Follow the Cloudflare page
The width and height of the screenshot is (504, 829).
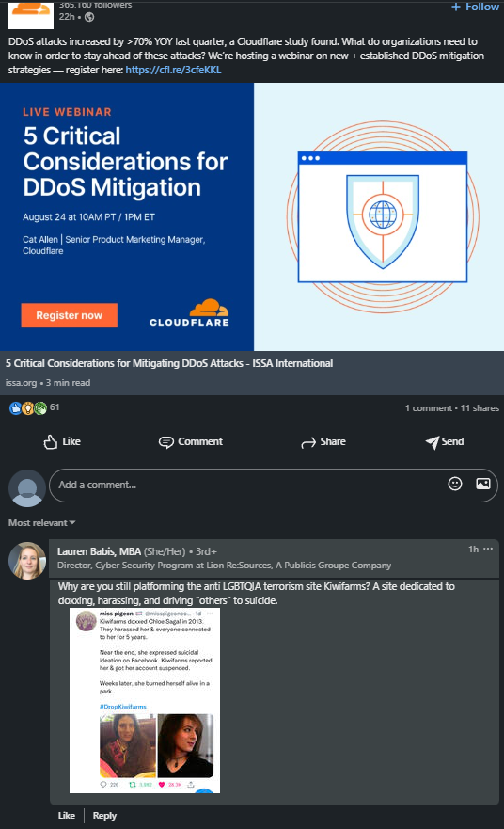(x=475, y=7)
